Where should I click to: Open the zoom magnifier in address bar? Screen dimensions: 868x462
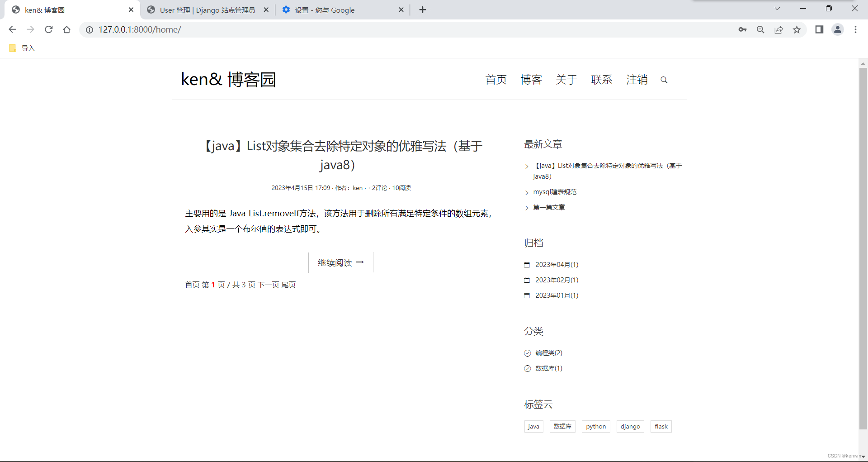[760, 29]
